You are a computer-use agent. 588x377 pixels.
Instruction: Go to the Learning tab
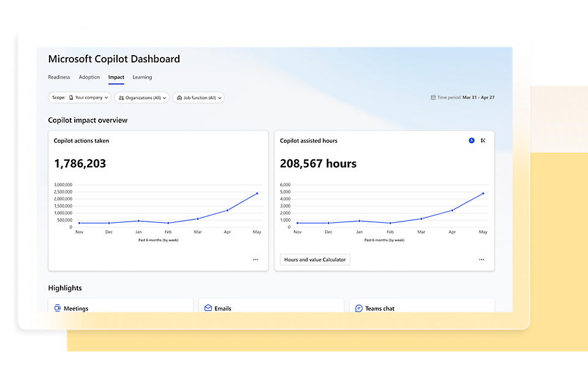[142, 77]
